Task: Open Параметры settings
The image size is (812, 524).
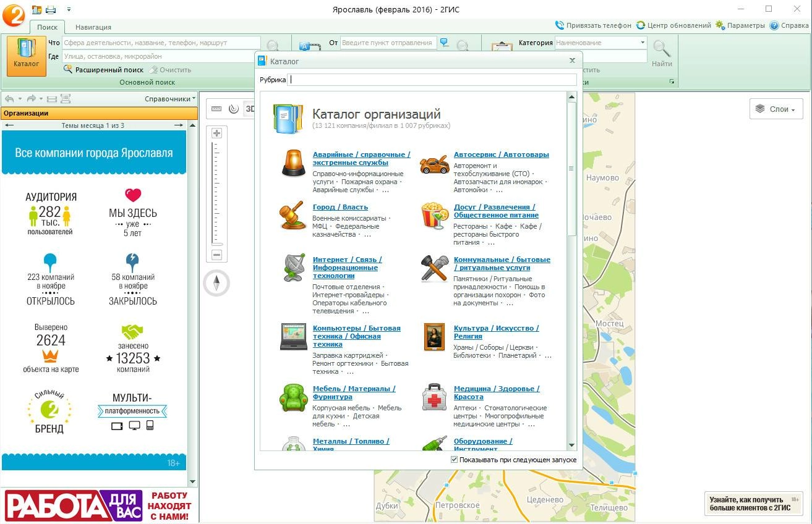Action: click(x=740, y=25)
